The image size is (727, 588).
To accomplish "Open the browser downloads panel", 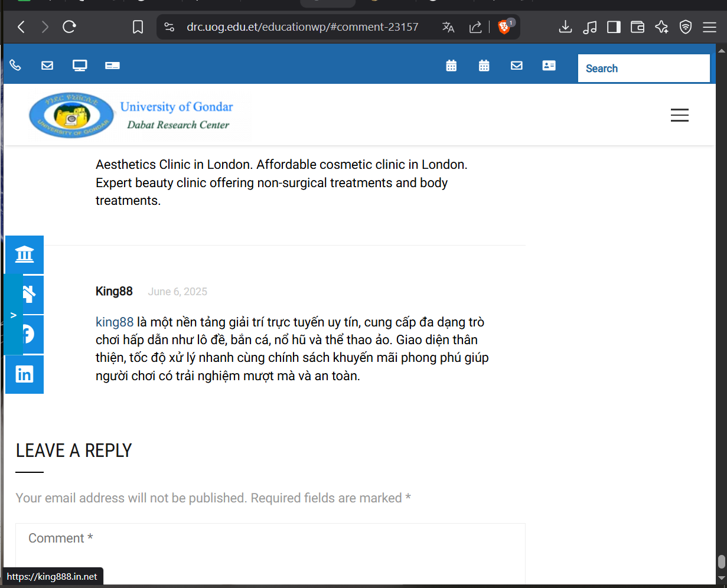I will (x=565, y=27).
